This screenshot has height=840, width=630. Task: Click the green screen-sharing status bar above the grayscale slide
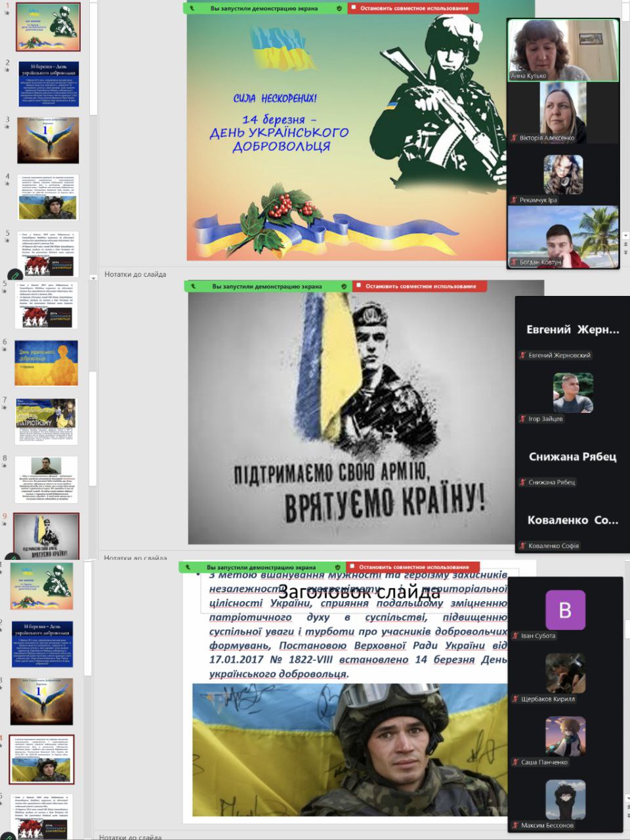268,286
